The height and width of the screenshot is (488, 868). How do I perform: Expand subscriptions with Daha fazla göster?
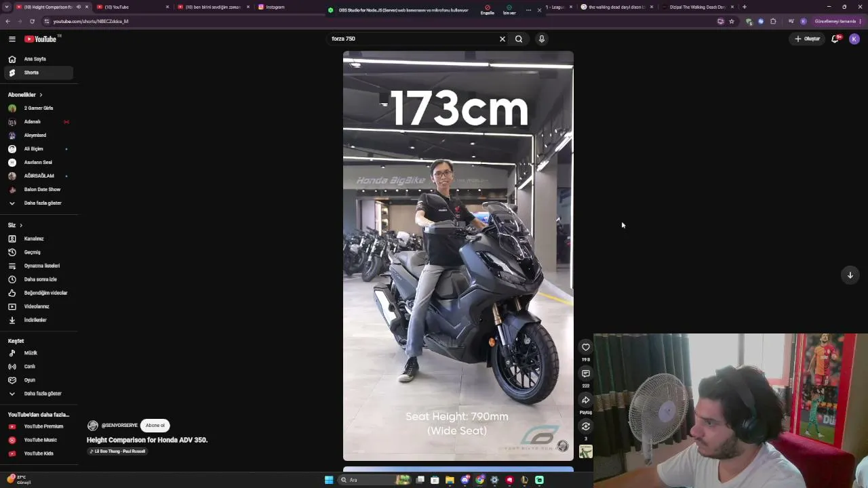(x=39, y=203)
